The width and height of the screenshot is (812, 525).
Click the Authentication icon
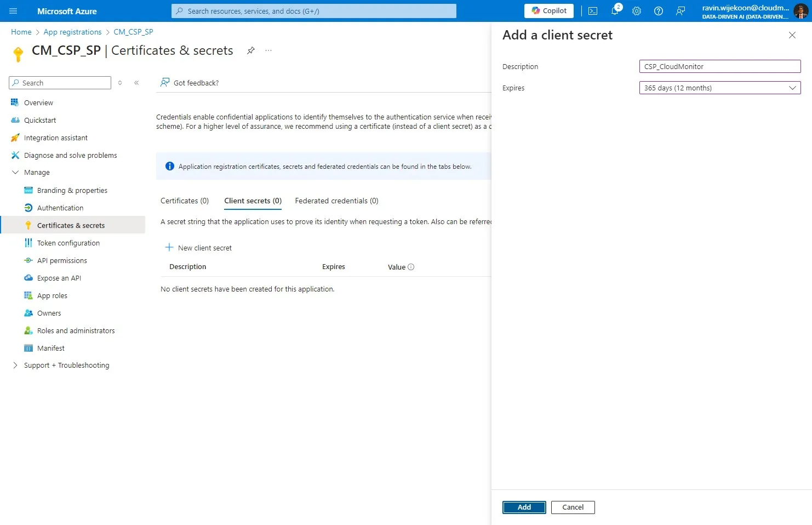tap(28, 208)
